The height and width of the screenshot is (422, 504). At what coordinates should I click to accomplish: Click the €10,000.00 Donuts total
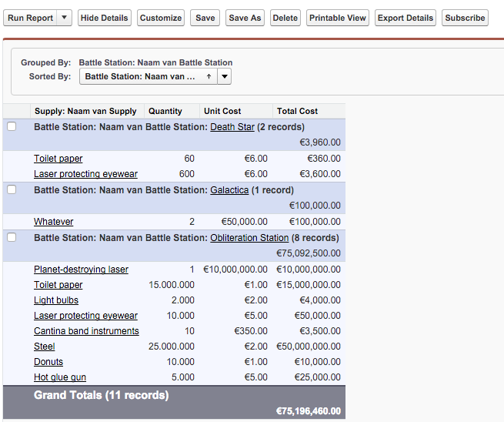point(317,362)
